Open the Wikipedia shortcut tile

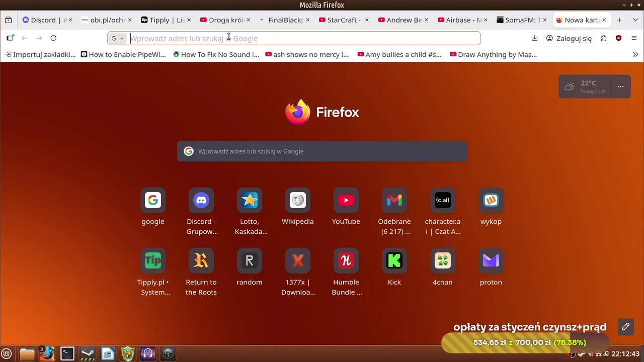point(298,200)
